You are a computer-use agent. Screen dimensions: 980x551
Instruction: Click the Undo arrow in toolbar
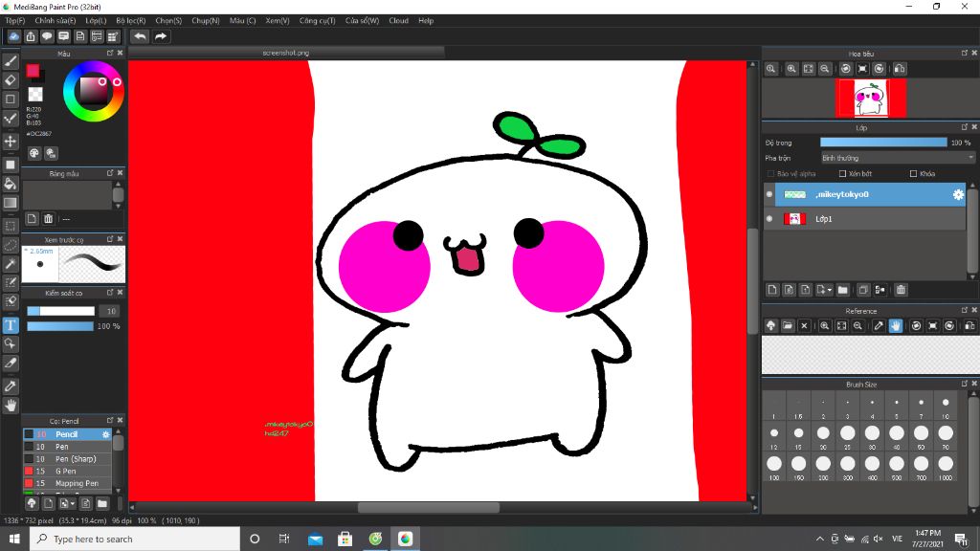140,36
